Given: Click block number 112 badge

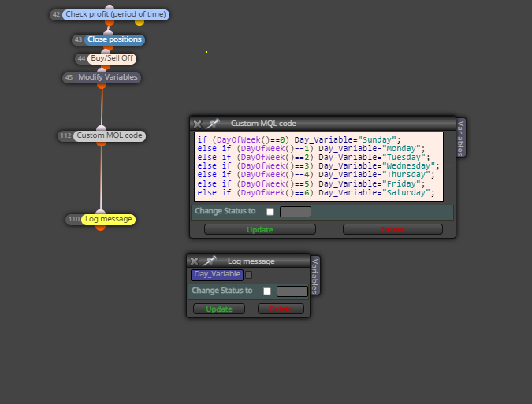Looking at the screenshot, I should [66, 136].
